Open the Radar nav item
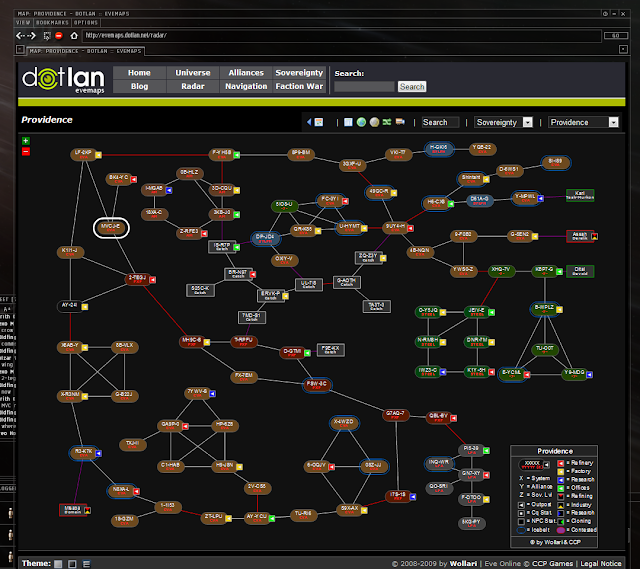Viewport: 640px width, 569px height. click(193, 87)
